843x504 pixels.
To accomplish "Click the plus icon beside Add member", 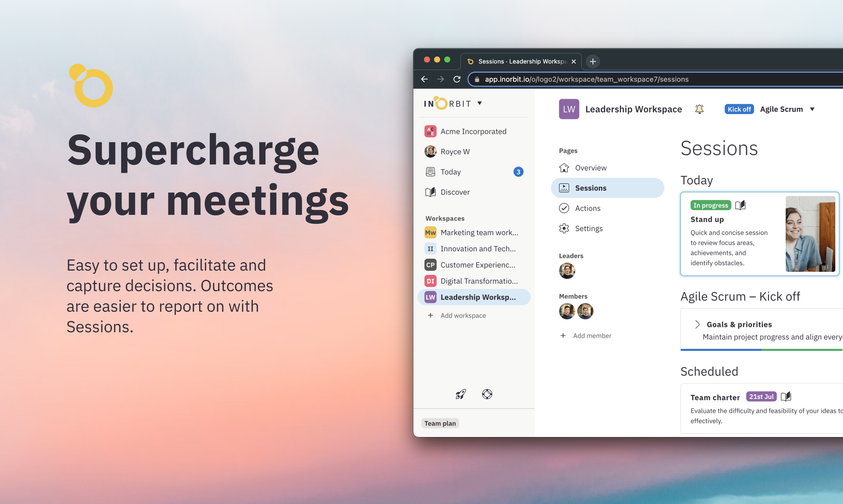I will [563, 336].
